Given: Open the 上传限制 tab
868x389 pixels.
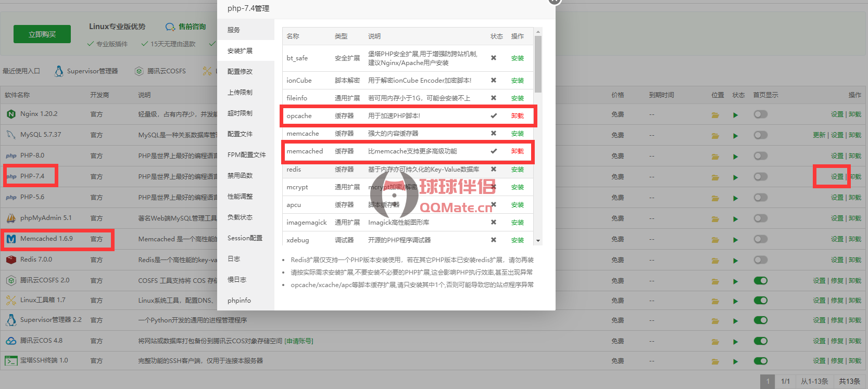Looking at the screenshot, I should click(246, 92).
